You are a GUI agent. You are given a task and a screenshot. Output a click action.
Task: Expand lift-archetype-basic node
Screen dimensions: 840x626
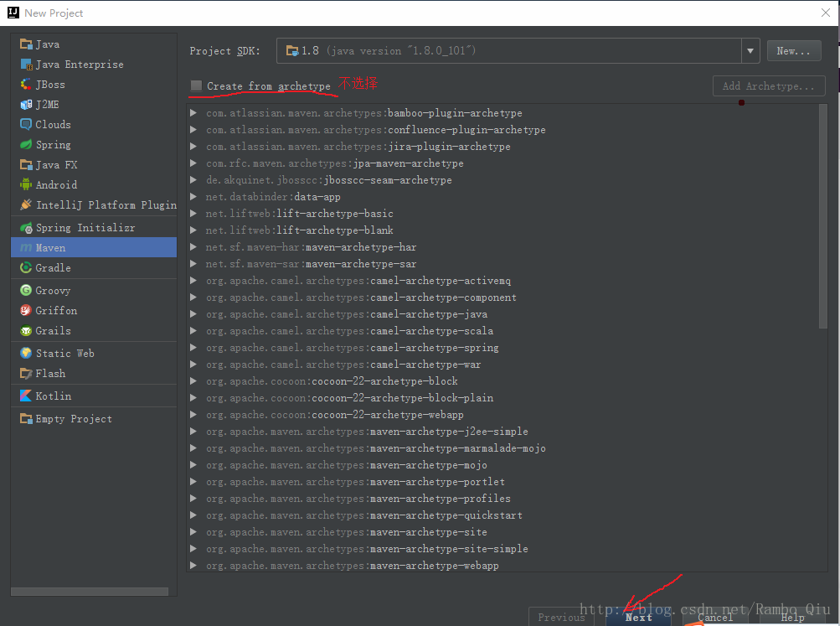tap(193, 214)
